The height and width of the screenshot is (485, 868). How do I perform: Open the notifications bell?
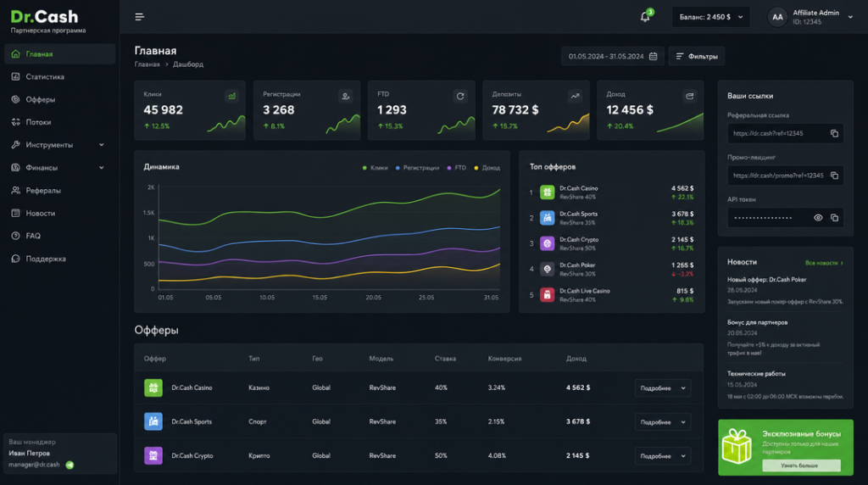645,17
